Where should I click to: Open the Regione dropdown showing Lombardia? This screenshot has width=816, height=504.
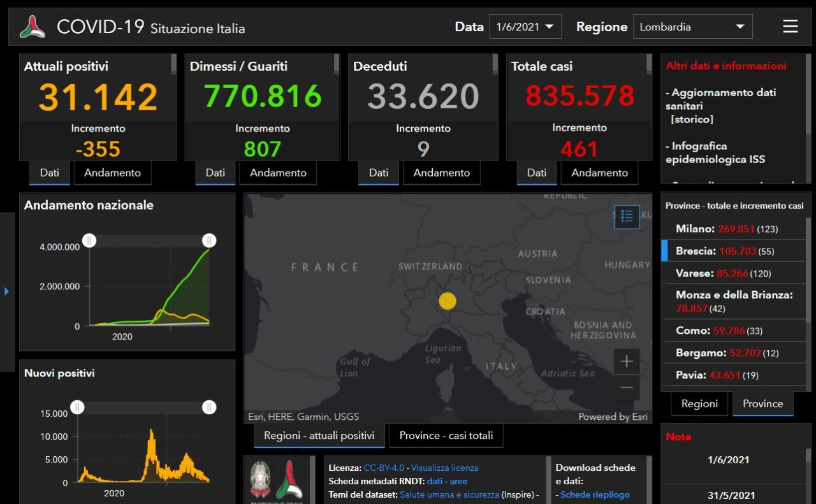coord(692,27)
